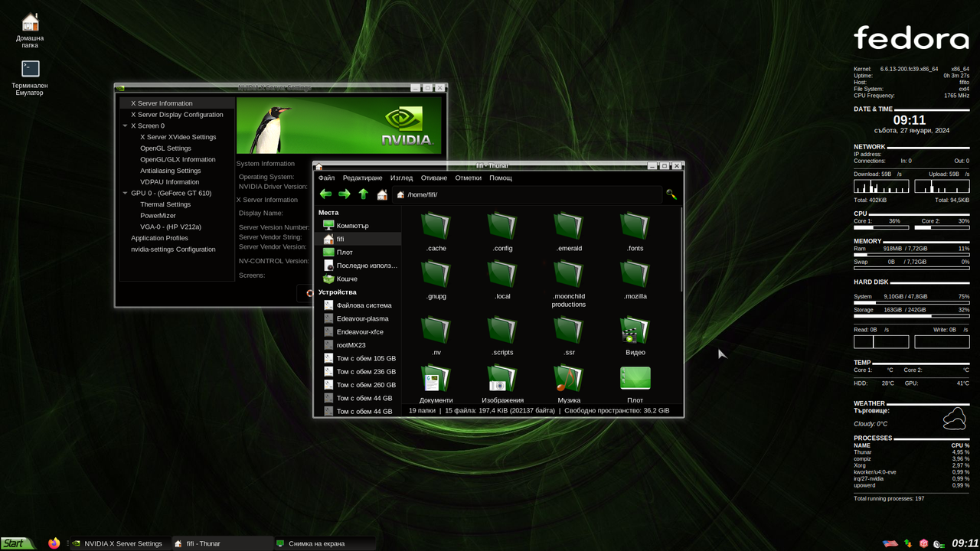Image resolution: width=980 pixels, height=551 pixels.
Task: Switch to Снимка на екрана taskbar button
Action: pyautogui.click(x=325, y=543)
